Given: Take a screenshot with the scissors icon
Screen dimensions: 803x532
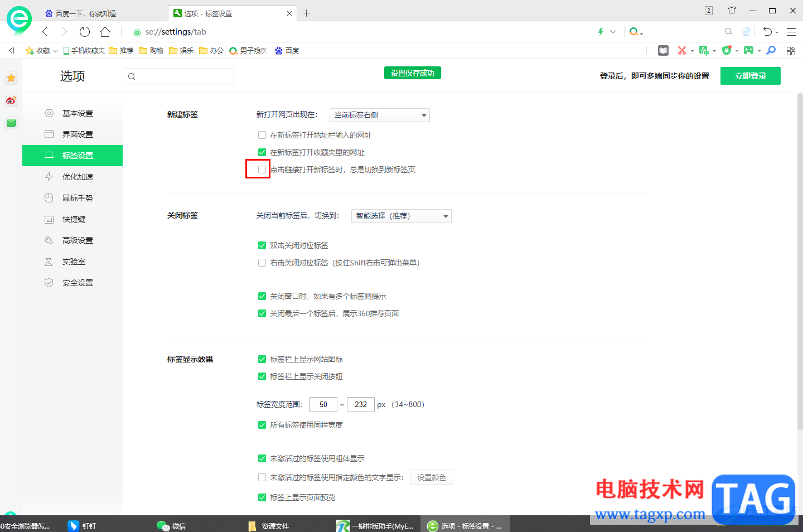Looking at the screenshot, I should tap(682, 50).
